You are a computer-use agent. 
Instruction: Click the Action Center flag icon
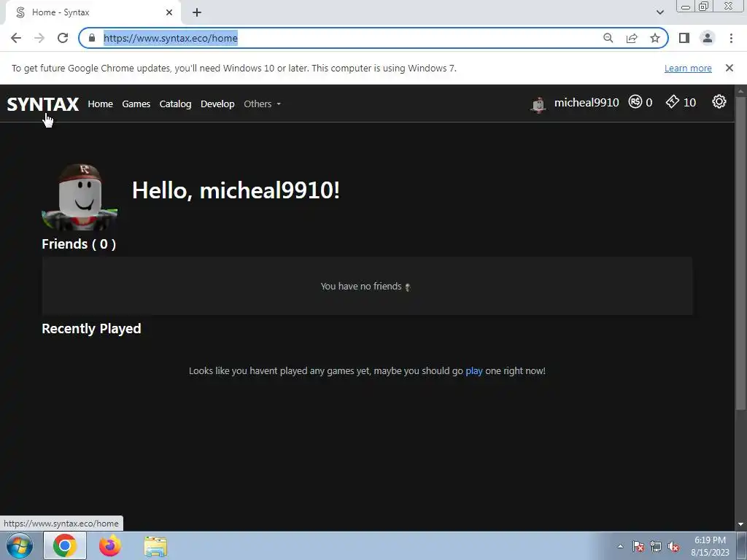pyautogui.click(x=638, y=546)
